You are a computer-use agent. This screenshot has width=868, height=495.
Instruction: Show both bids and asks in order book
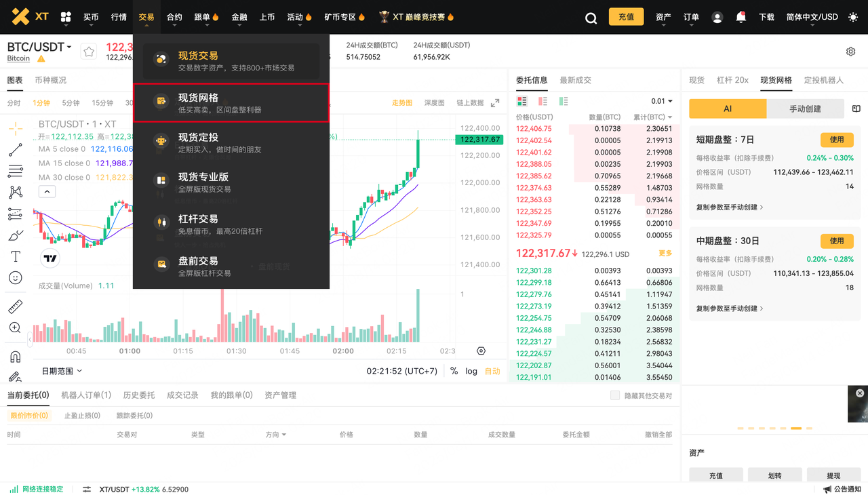click(x=521, y=101)
